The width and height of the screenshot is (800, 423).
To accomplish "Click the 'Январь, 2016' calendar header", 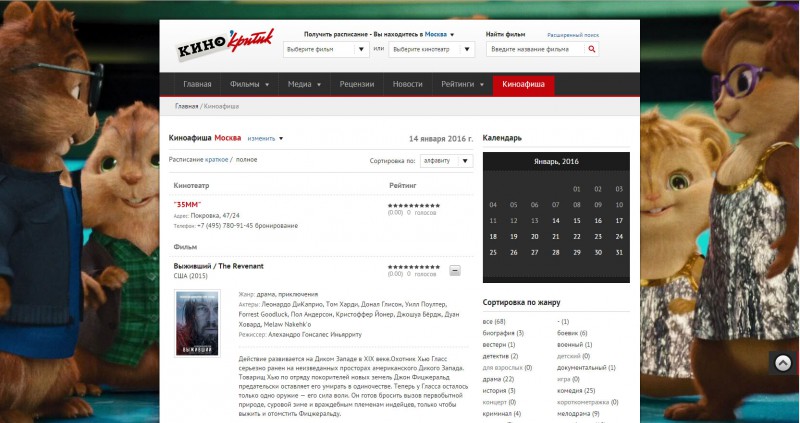I will [x=556, y=161].
